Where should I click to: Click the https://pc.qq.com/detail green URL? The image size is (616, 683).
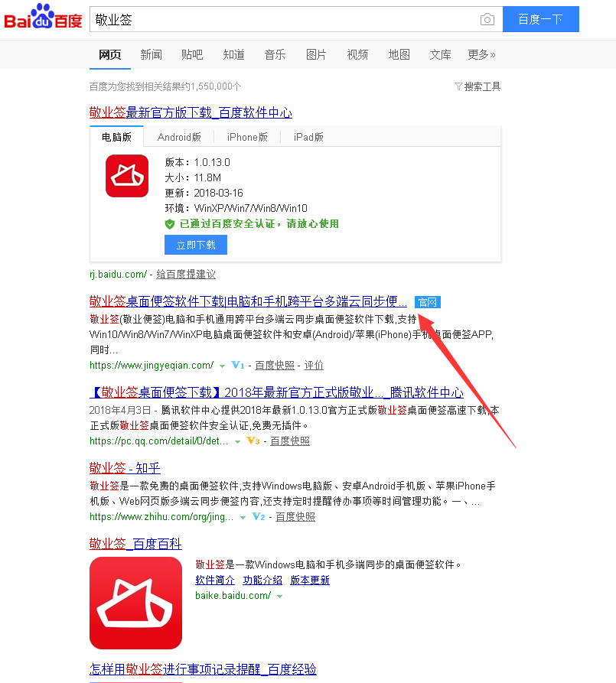pyautogui.click(x=158, y=441)
